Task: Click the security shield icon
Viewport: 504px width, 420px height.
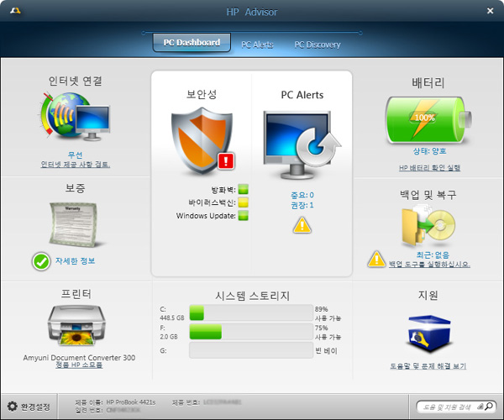Action: click(x=202, y=140)
